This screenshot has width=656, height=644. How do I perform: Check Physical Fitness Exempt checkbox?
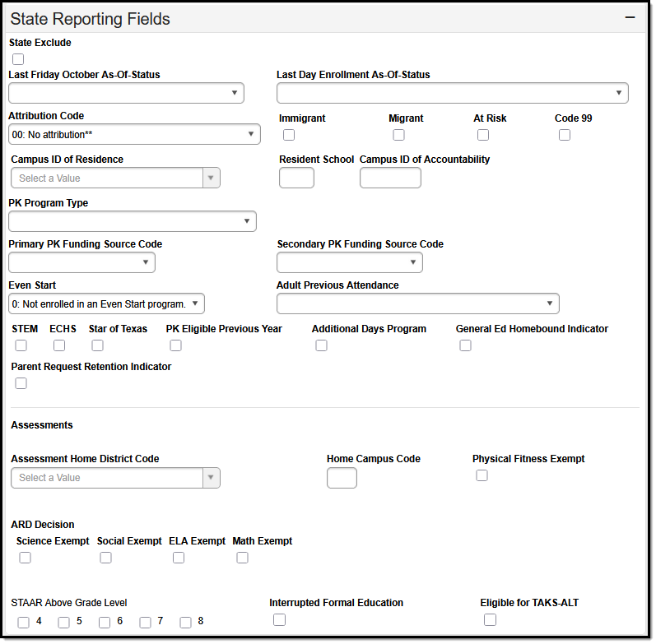pyautogui.click(x=482, y=475)
